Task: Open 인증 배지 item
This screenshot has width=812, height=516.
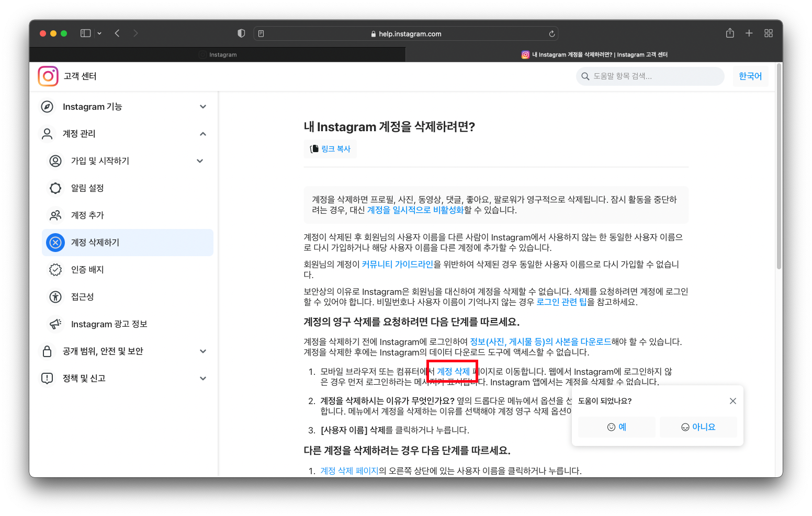Action: pos(128,270)
